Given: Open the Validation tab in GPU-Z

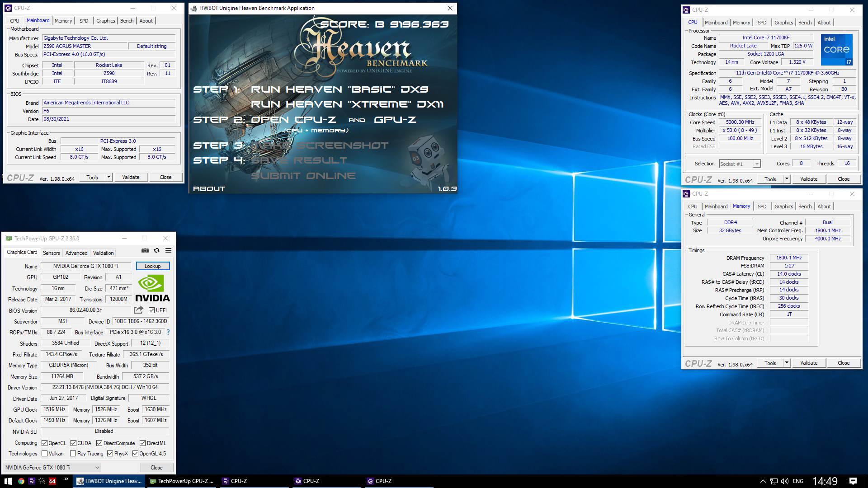Looking at the screenshot, I should pos(104,253).
